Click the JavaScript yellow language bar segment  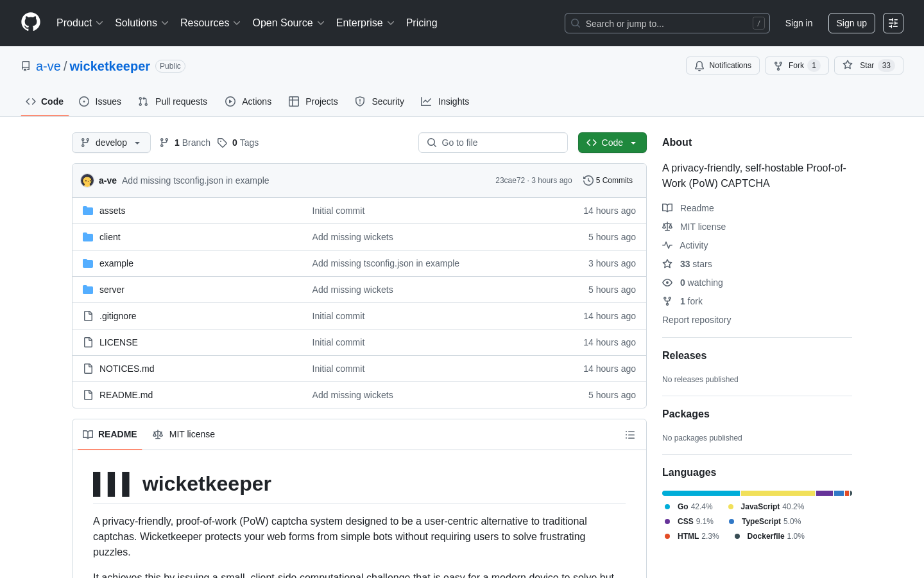point(778,493)
